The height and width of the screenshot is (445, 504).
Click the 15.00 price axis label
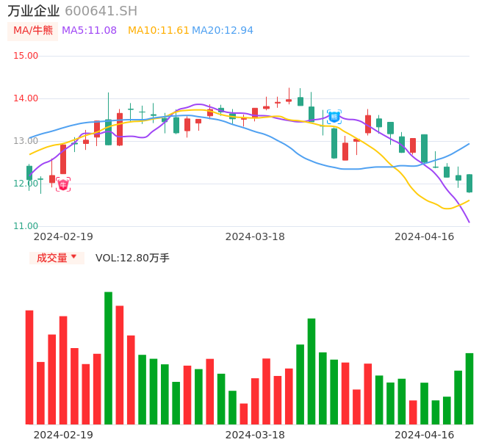click(26, 56)
